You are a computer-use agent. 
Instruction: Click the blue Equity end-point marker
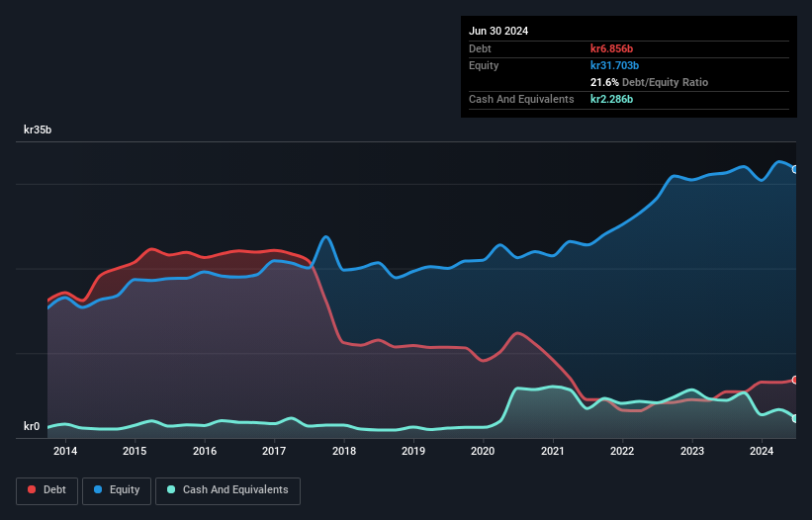tap(795, 169)
